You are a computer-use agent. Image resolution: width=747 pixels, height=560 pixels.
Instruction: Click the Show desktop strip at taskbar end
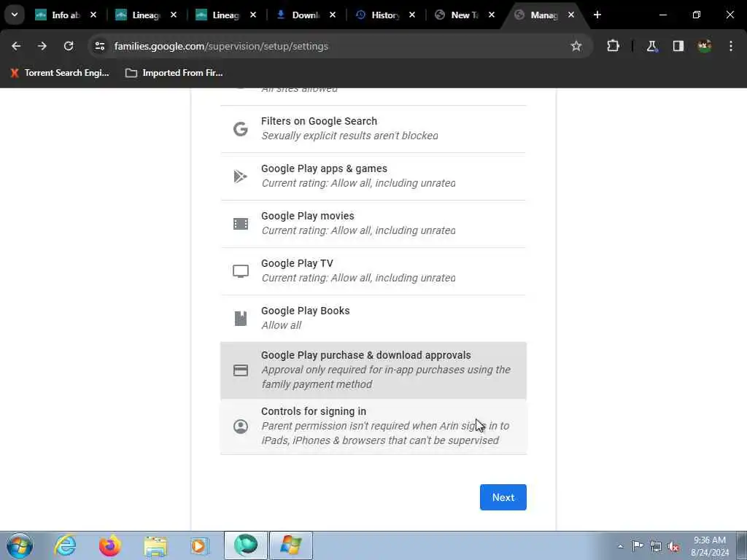[741, 545]
